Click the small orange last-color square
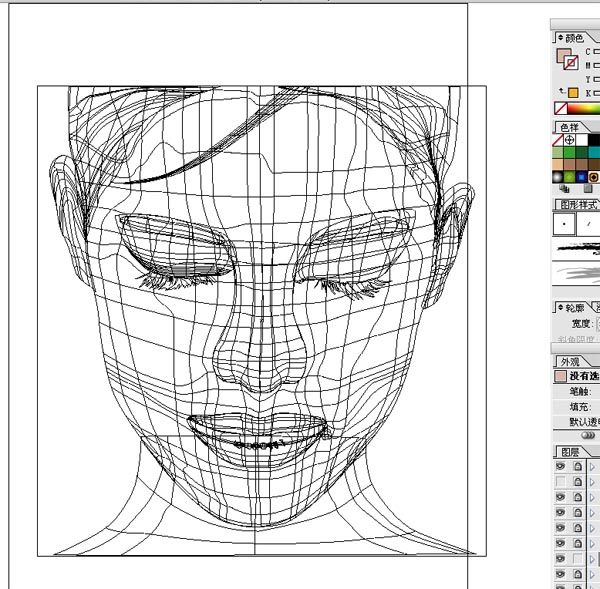 tap(573, 93)
